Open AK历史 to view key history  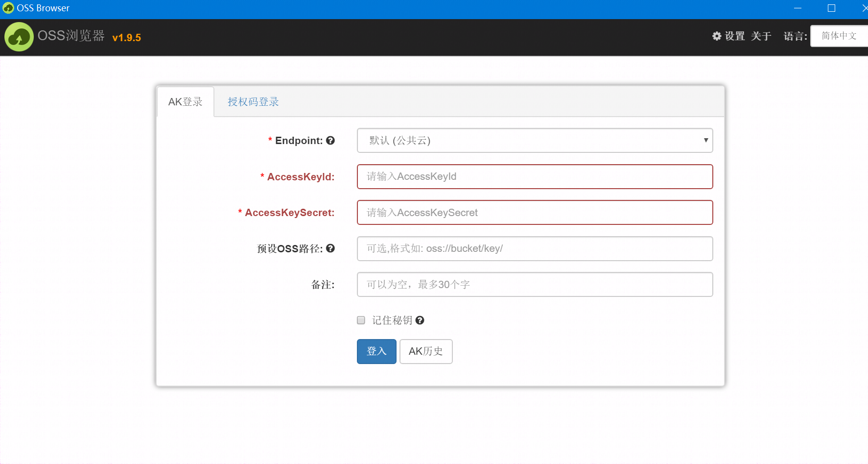click(x=425, y=351)
